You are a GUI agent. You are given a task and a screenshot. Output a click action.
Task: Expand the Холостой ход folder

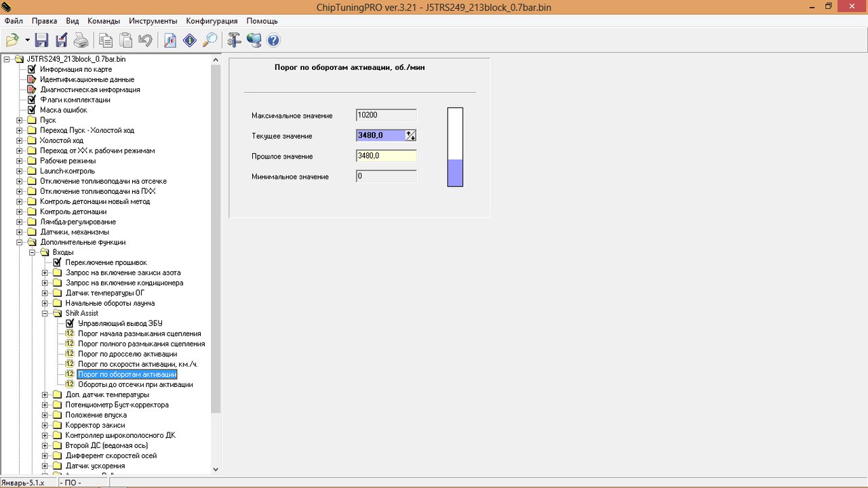[x=20, y=140]
